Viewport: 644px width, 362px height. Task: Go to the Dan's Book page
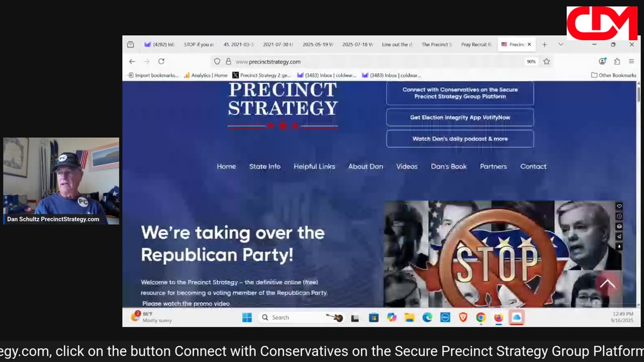449,166
